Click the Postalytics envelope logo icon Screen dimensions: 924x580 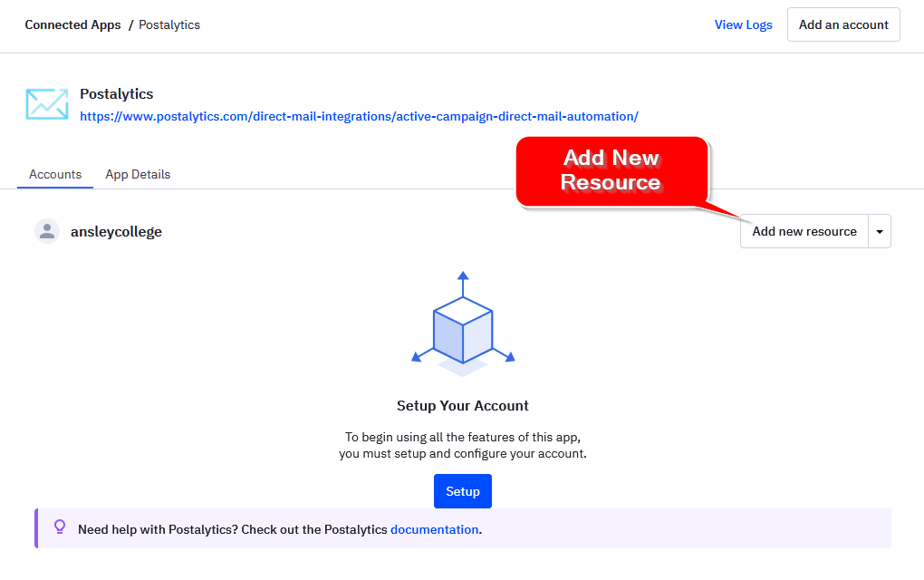point(47,103)
